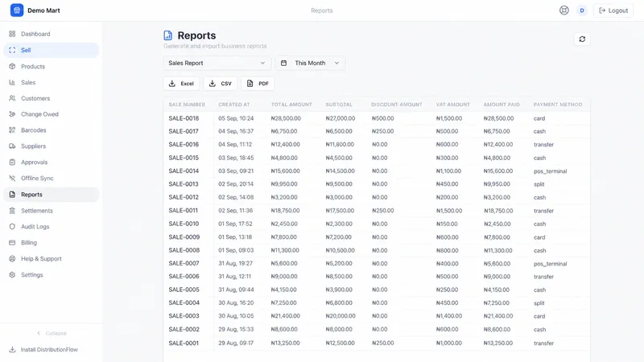This screenshot has height=362, width=644.
Task: Click the Demo Mart store logo icon
Action: 17,10
